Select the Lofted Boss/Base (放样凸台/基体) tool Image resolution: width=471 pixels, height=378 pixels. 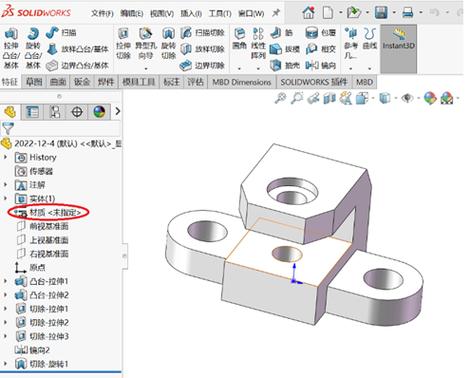(77, 49)
